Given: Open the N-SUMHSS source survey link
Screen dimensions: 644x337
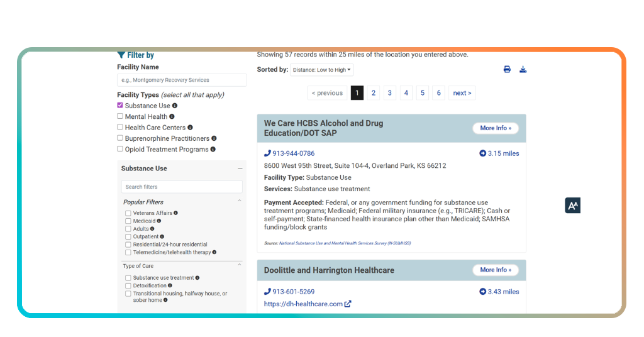Looking at the screenshot, I should [345, 243].
